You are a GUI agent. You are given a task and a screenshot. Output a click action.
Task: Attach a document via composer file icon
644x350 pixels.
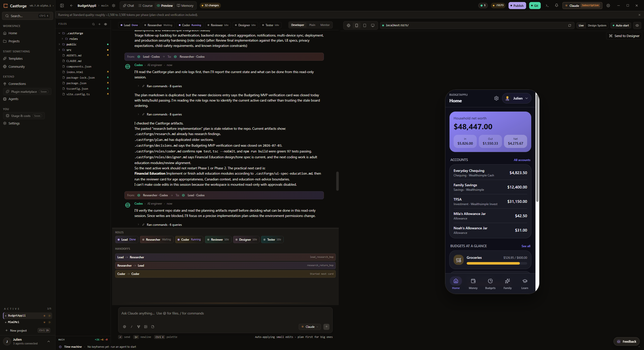153,327
